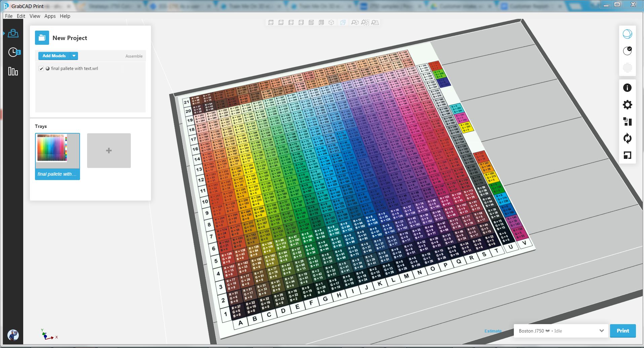Open the schedule history clock icon
The image size is (644, 348).
coord(13,52)
